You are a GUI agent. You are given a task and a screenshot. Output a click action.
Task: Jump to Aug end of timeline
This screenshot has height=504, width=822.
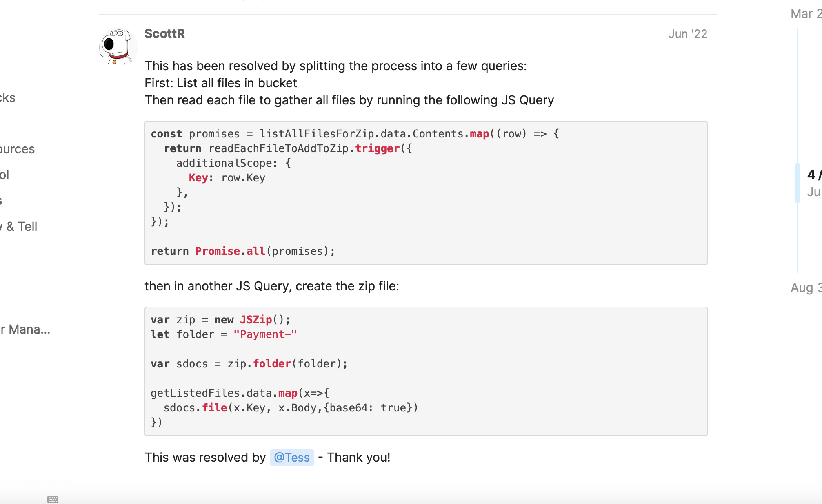806,287
